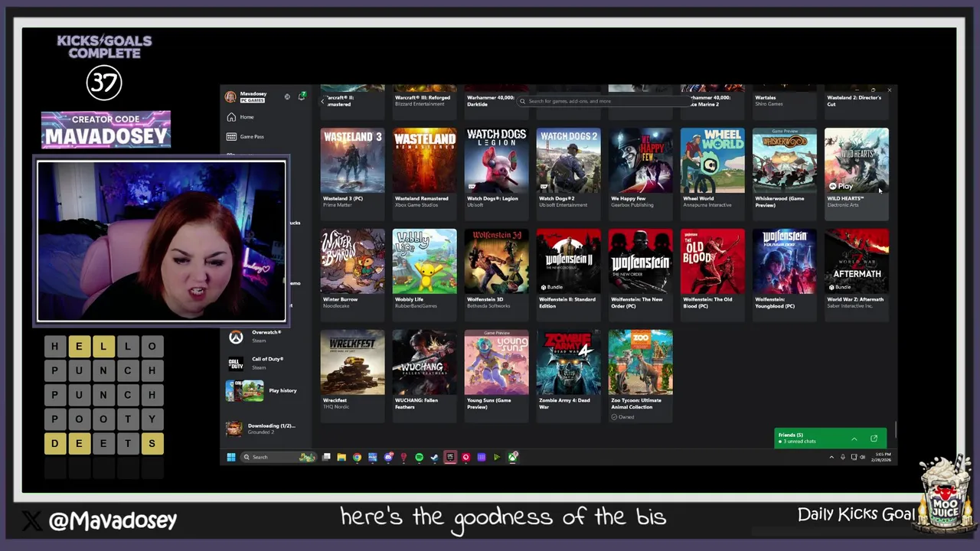The width and height of the screenshot is (980, 551).
Task: Select the Watch Dogs 2 cover
Action: [x=568, y=161]
